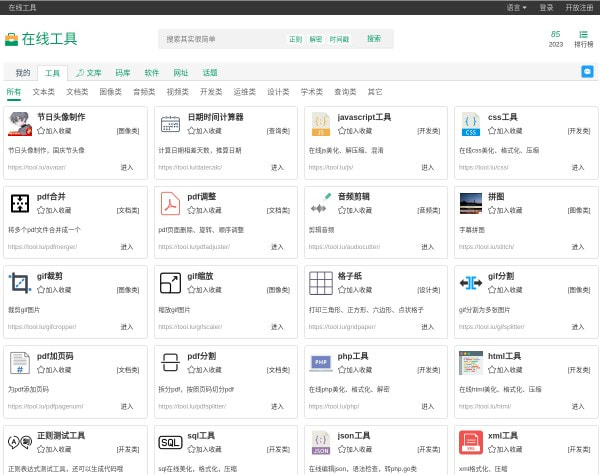Screen dimensions: 600x475
Task: Click the pdf调整 PDF file icon
Action: [170, 203]
